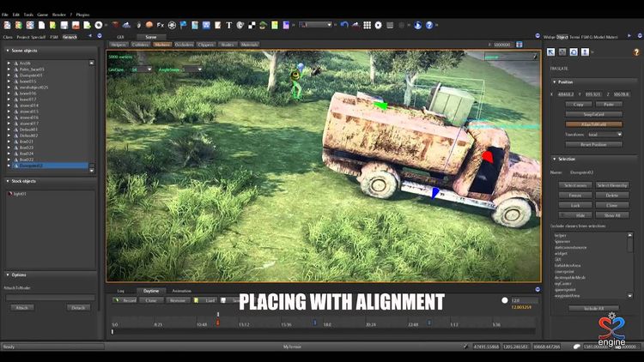Click the white grid dots icon
This screenshot has height=362, width=644.
[x=368, y=25]
